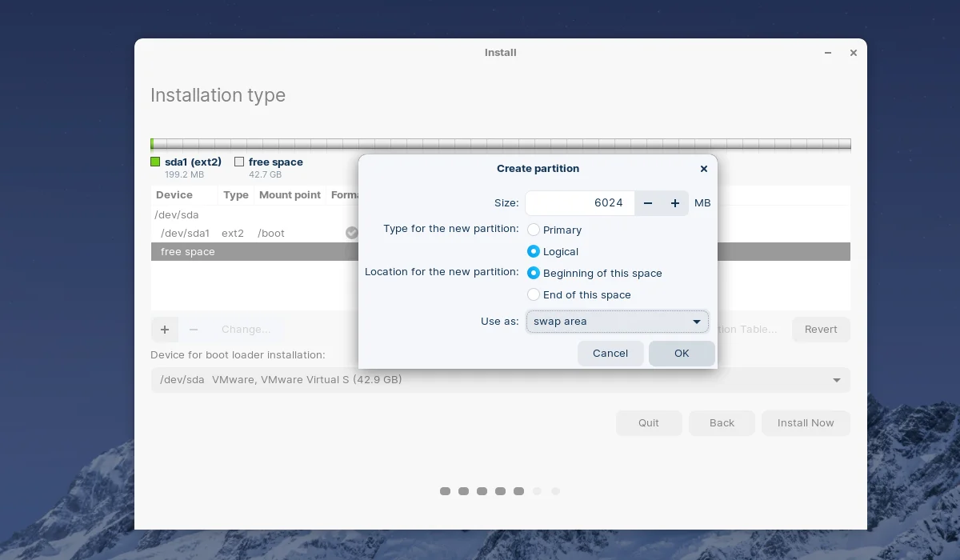
Task: Decrease partition size with minus button
Action: coord(648,203)
